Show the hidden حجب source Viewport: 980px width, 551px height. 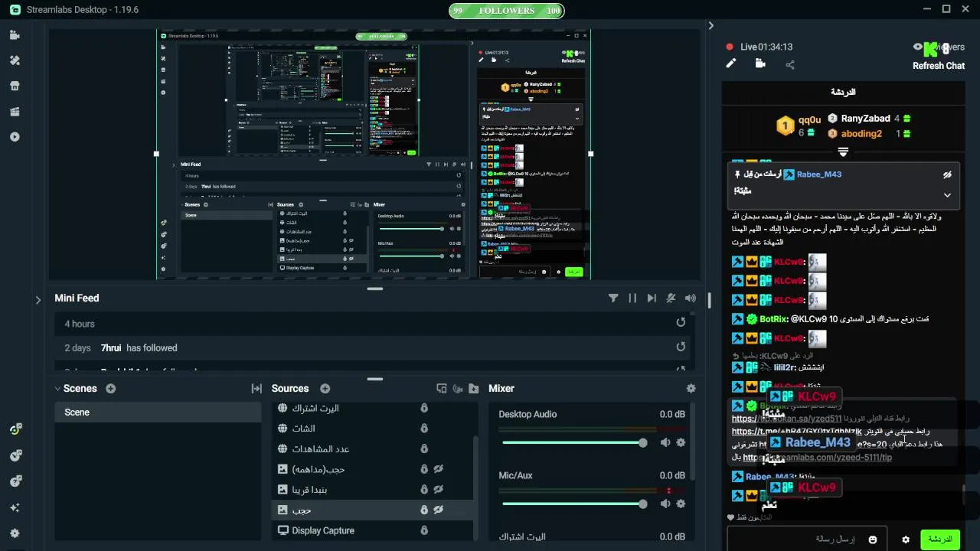coord(439,510)
